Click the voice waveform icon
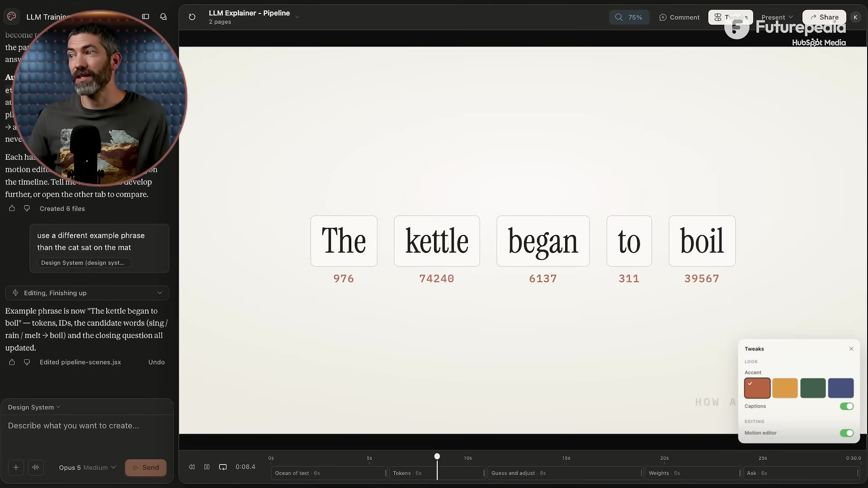Viewport: 868px width, 488px height. (x=36, y=467)
